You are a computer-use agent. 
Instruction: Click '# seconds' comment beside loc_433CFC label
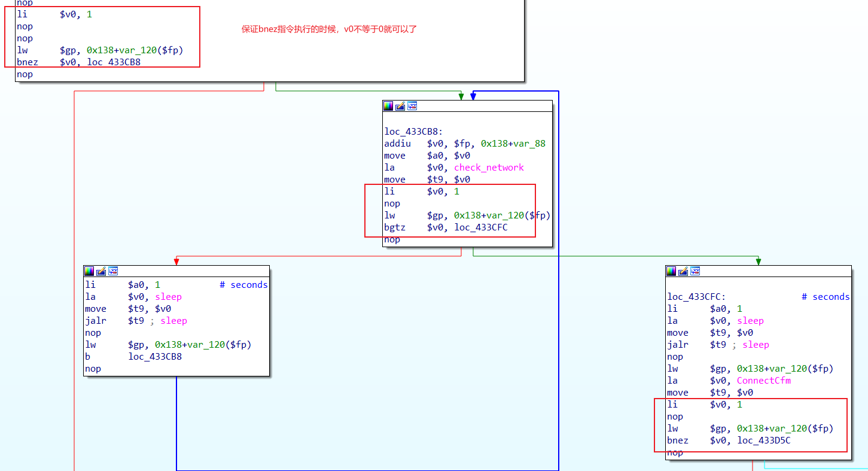click(826, 297)
